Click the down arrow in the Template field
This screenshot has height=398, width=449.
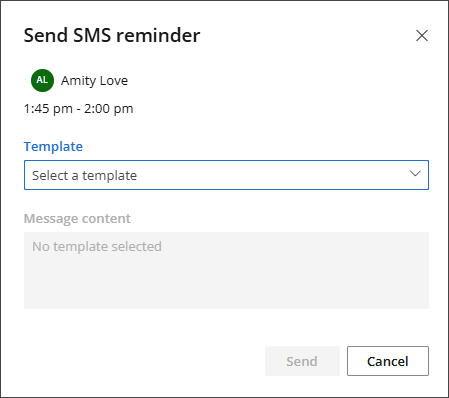click(x=415, y=174)
